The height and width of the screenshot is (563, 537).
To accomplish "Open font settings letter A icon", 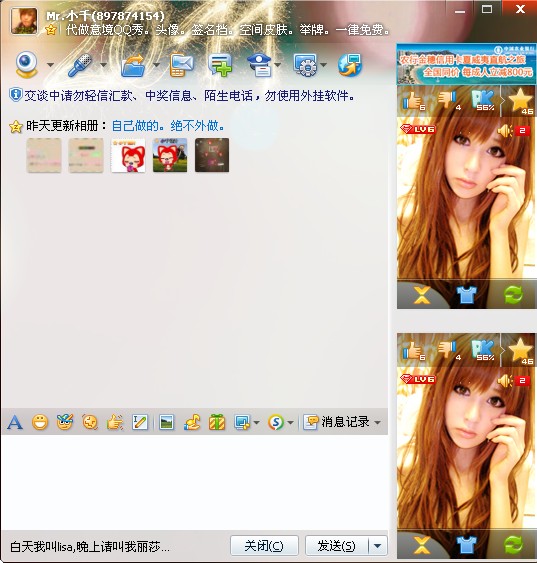I will 15,422.
